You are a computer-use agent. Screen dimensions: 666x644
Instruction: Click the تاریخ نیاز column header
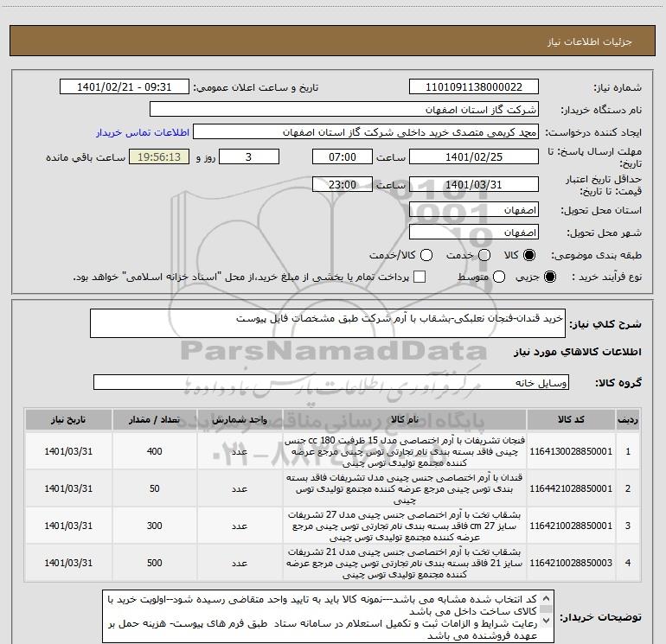[x=68, y=419]
